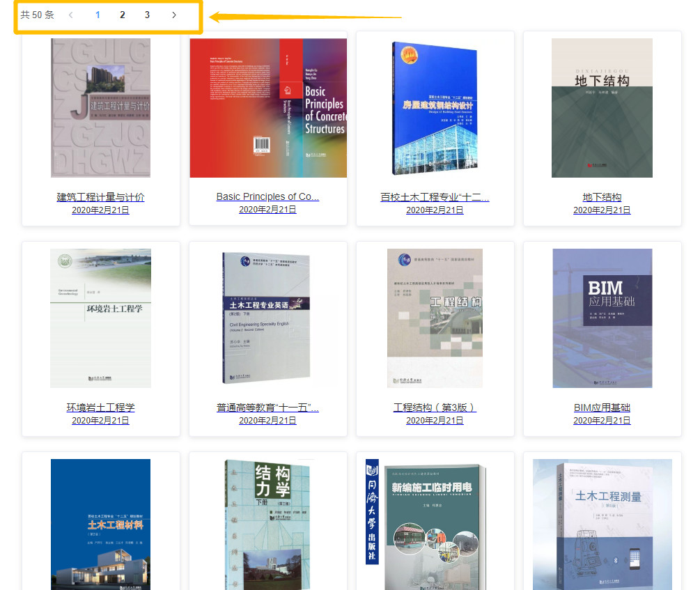Switch to page 2 of results
The width and height of the screenshot is (700, 590).
[123, 15]
